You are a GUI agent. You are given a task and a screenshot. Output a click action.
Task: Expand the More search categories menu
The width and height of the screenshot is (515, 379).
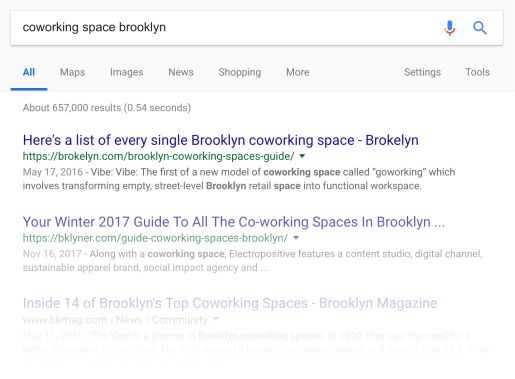pyautogui.click(x=298, y=72)
